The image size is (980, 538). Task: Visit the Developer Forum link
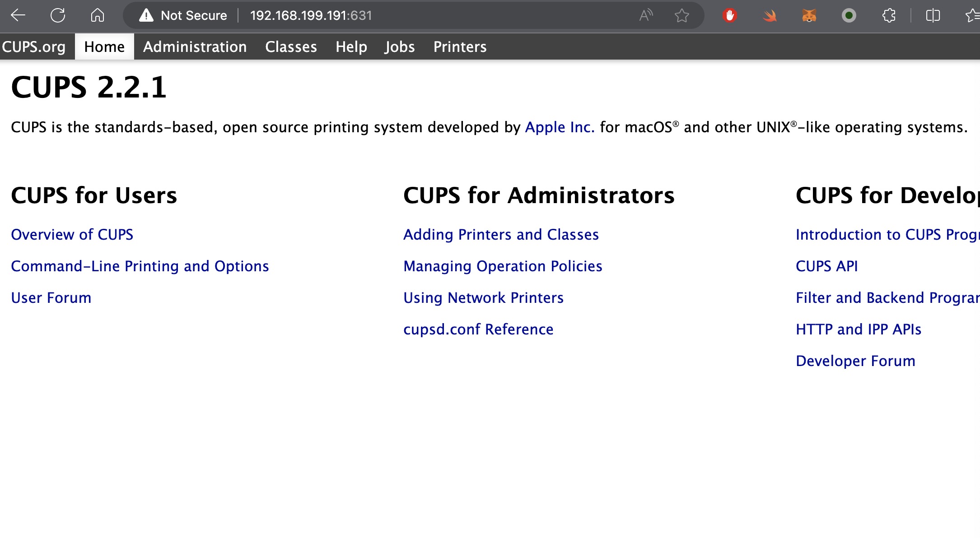(855, 361)
